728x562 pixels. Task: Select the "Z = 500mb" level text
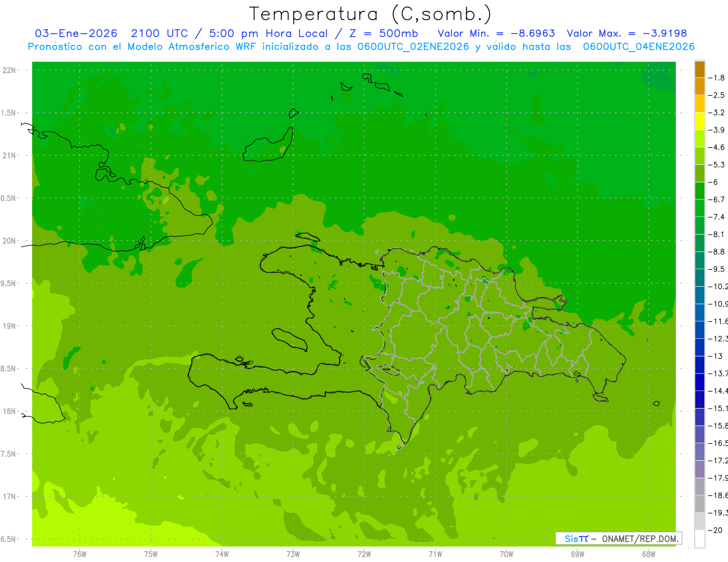click(382, 33)
